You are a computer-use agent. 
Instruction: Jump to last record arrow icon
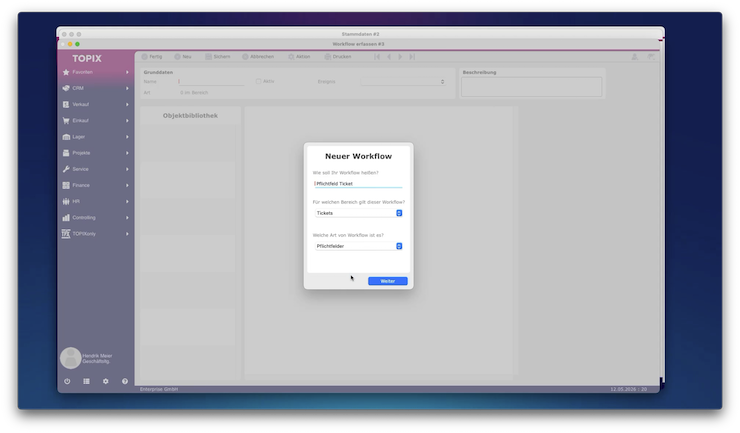(412, 57)
